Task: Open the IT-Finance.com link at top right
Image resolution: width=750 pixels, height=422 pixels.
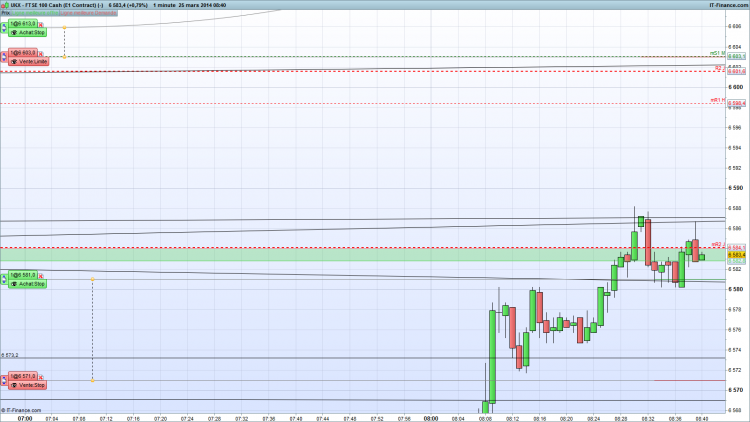Action: click(x=728, y=5)
